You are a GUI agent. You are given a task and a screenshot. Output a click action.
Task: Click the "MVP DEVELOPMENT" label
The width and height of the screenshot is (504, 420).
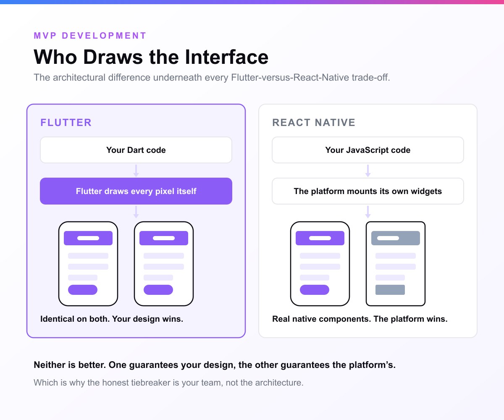click(x=90, y=36)
